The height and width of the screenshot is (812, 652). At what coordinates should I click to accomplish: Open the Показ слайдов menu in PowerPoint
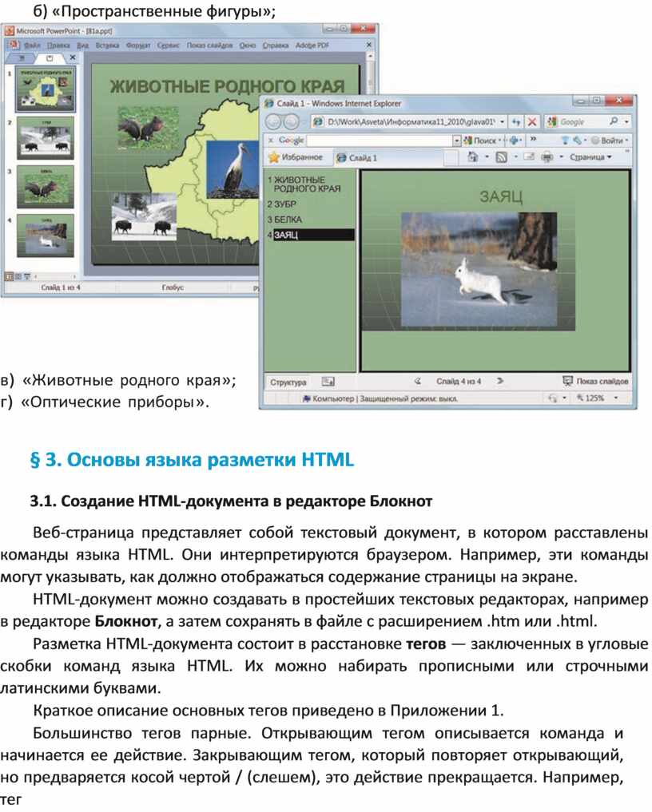(x=209, y=46)
